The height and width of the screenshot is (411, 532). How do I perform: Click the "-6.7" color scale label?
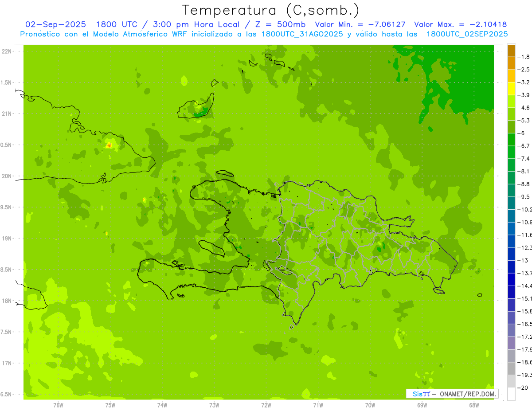[x=524, y=146]
